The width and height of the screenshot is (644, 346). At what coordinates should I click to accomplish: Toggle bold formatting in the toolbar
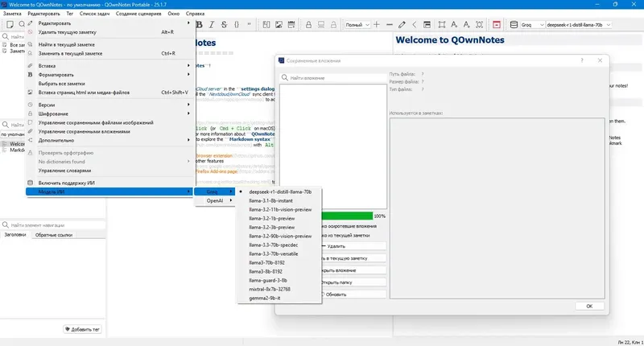(x=200, y=25)
